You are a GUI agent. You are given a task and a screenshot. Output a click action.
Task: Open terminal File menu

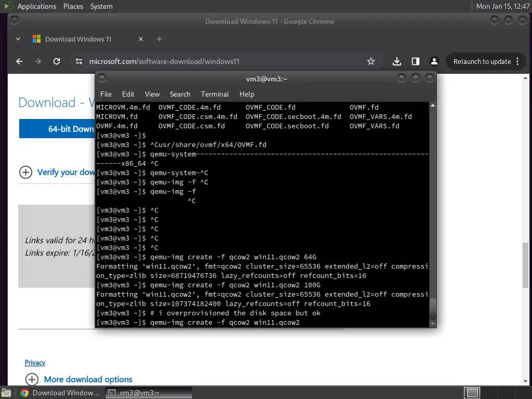click(x=106, y=95)
